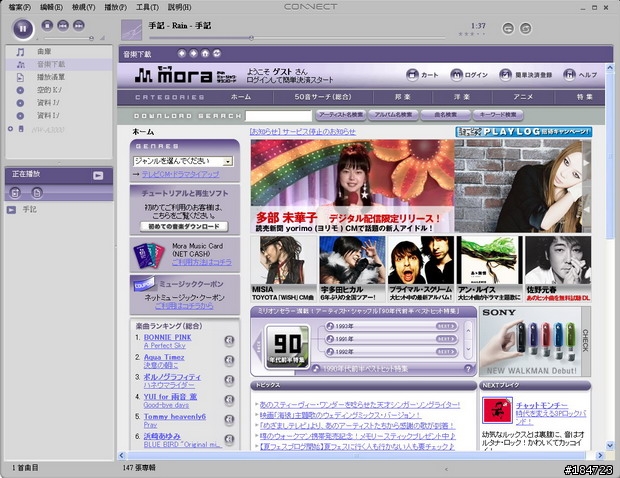Open the チャットモンチー artist link

tap(541, 405)
